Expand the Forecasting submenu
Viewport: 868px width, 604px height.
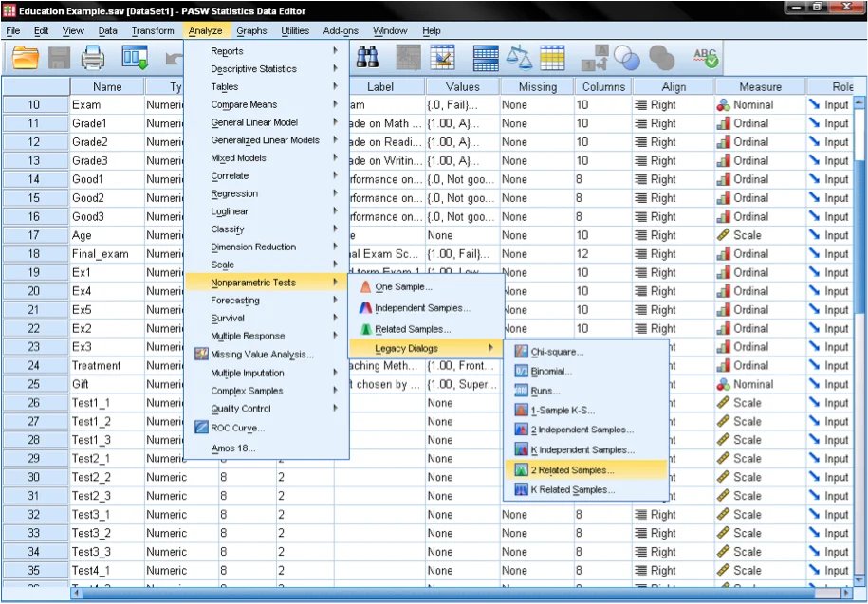[x=267, y=301]
